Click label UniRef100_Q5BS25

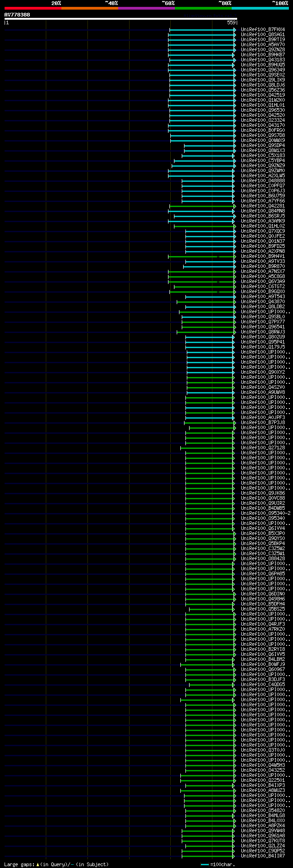(x=263, y=609)
